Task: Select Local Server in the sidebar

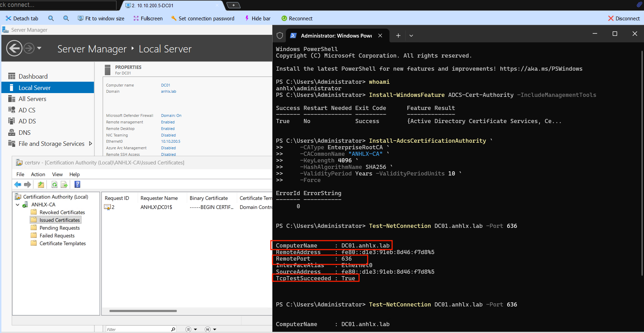Action: pos(48,88)
